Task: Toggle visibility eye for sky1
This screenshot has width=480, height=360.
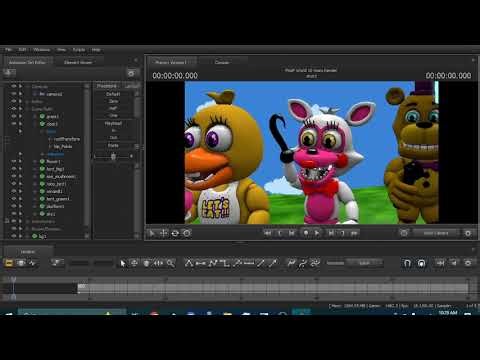Action: click(x=14, y=214)
